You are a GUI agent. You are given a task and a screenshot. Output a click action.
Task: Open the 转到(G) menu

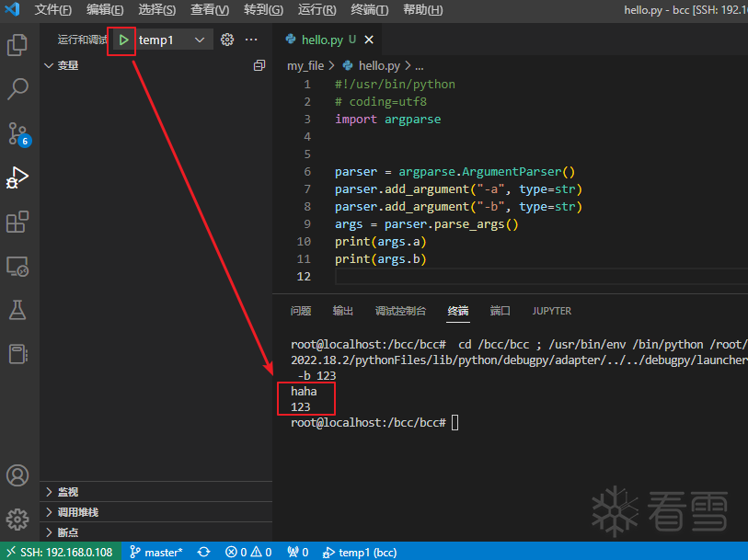pyautogui.click(x=263, y=9)
